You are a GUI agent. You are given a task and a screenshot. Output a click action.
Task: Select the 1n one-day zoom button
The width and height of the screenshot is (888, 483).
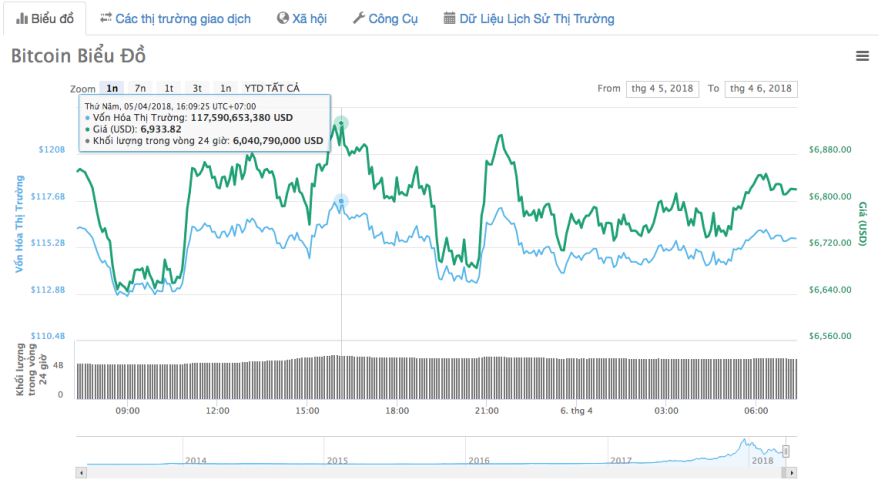click(112, 88)
